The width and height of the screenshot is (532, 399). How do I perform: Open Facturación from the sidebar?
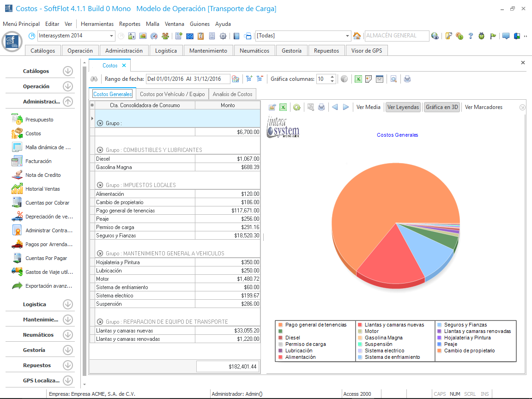tap(38, 161)
